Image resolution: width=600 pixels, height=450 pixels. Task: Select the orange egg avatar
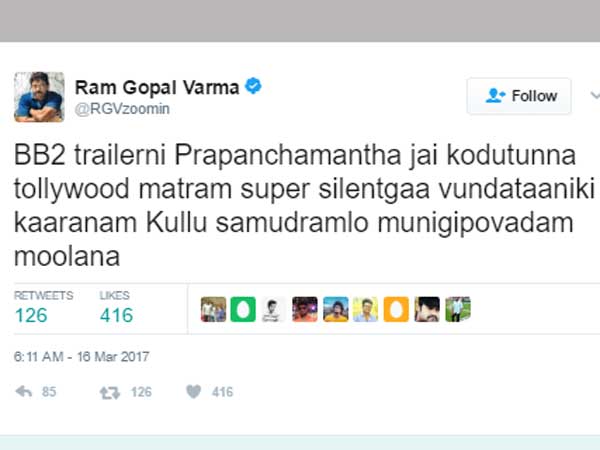[x=396, y=309]
